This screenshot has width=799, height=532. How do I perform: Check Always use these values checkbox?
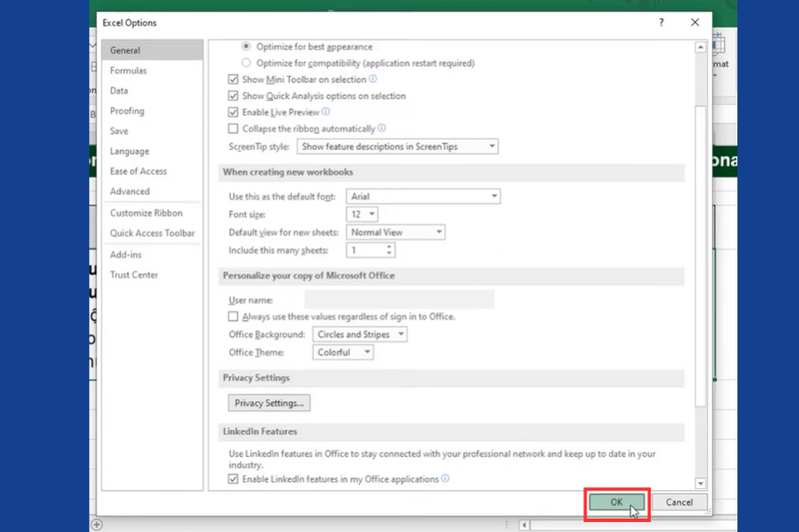coord(233,316)
